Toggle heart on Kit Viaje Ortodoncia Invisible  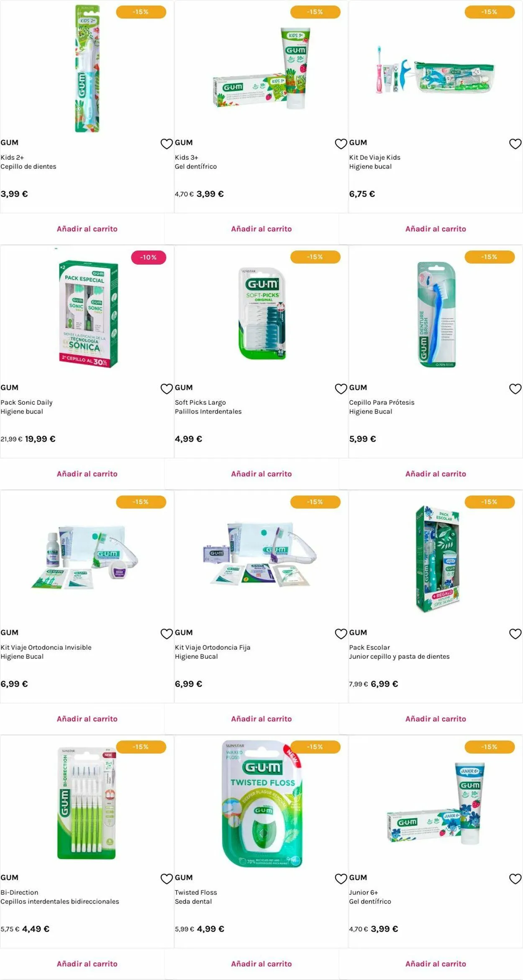[167, 634]
